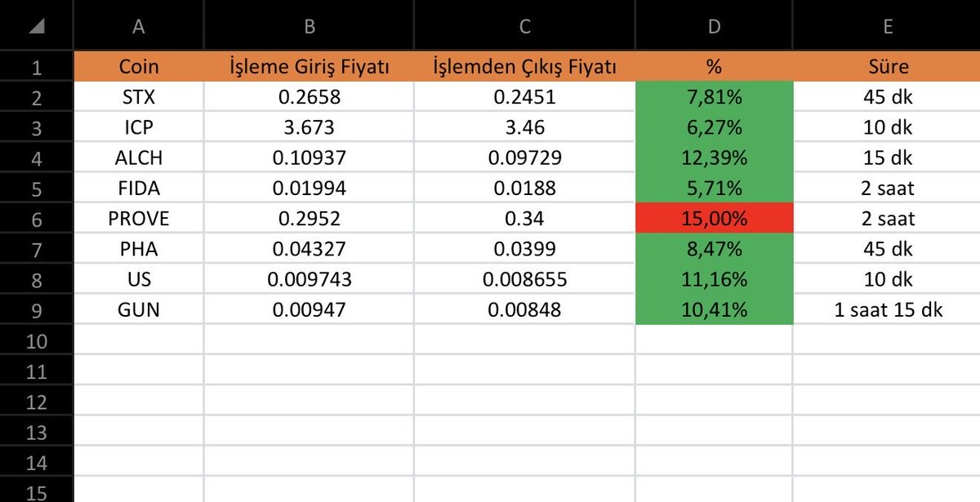The height and width of the screenshot is (502, 980).
Task: Click exit price 0.008655
Action: tap(524, 279)
